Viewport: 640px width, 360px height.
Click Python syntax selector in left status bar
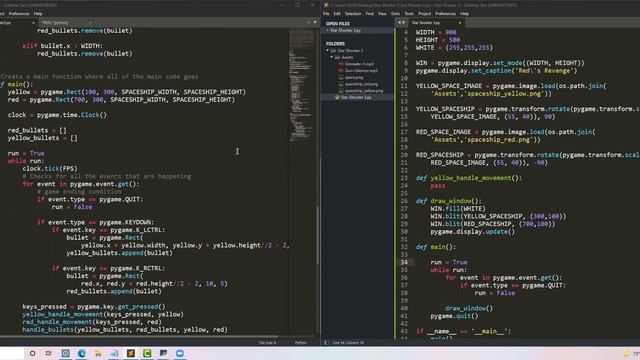pos(301,343)
